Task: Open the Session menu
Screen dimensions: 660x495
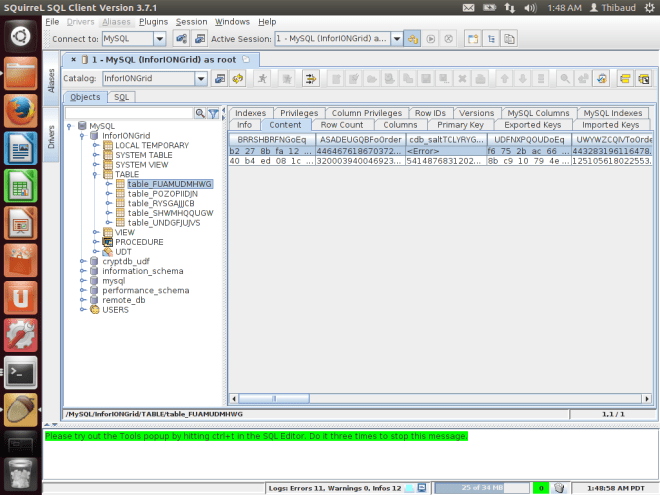Action: pyautogui.click(x=191, y=21)
